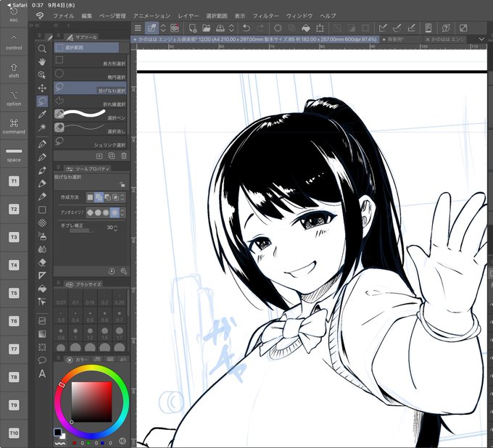Select the Ruler triangle tool
Image resolution: width=493 pixels, height=448 pixels.
[42, 275]
